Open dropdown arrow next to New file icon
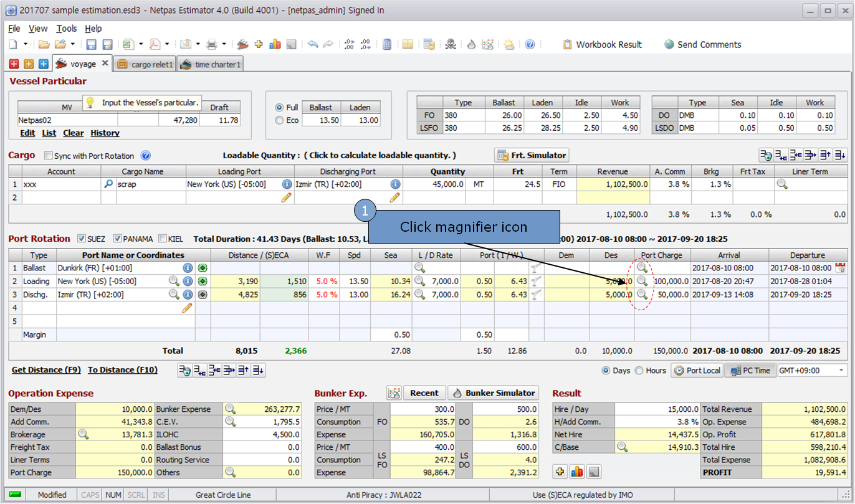Screen dimensions: 855x504 tap(26, 44)
